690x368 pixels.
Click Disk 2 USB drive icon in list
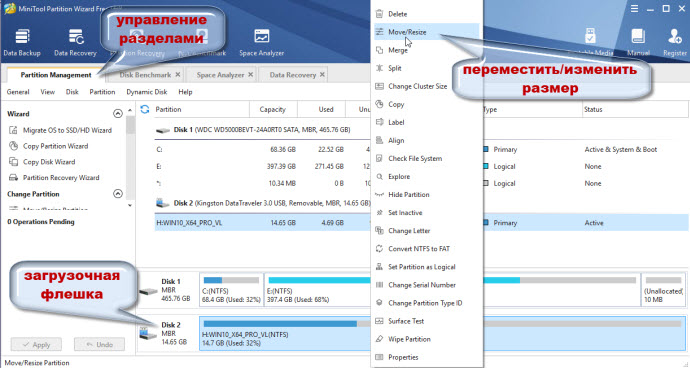tap(163, 203)
